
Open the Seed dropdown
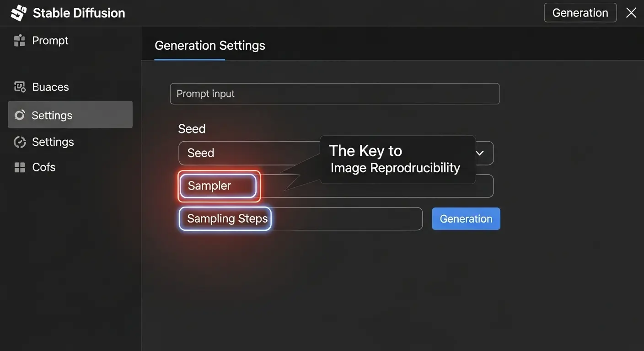pyautogui.click(x=336, y=153)
